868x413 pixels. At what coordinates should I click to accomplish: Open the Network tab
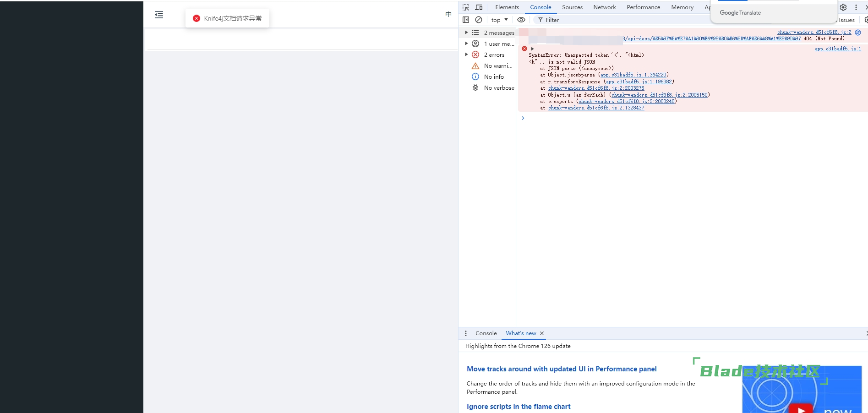tap(605, 7)
